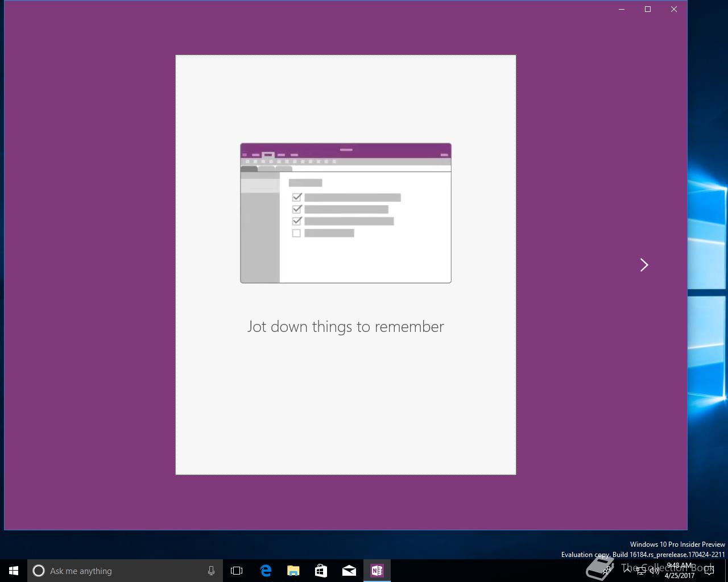Minimize the OneNote window
The height and width of the screenshot is (582, 728).
[622, 9]
